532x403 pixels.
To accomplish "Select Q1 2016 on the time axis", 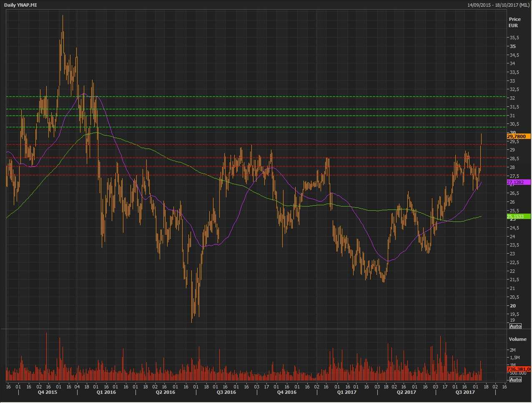I will point(106,392).
